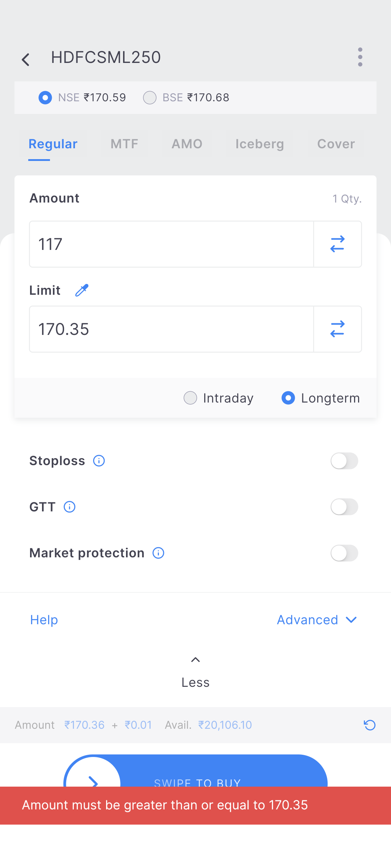Select the BSE ₹170.68 exchange option
Screen dimensions: 391x868
pos(150,98)
